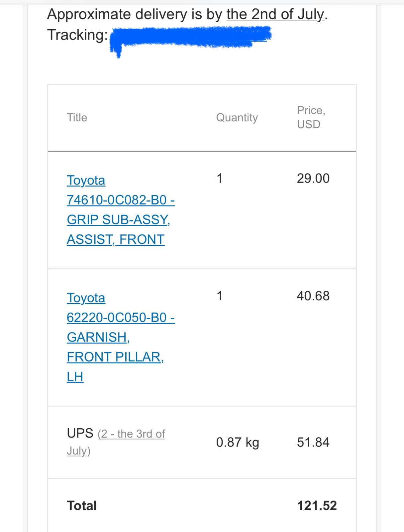Open Toyota 74610-0C082-B0 grip sub-assy link
The image size is (404, 532).
tap(121, 210)
